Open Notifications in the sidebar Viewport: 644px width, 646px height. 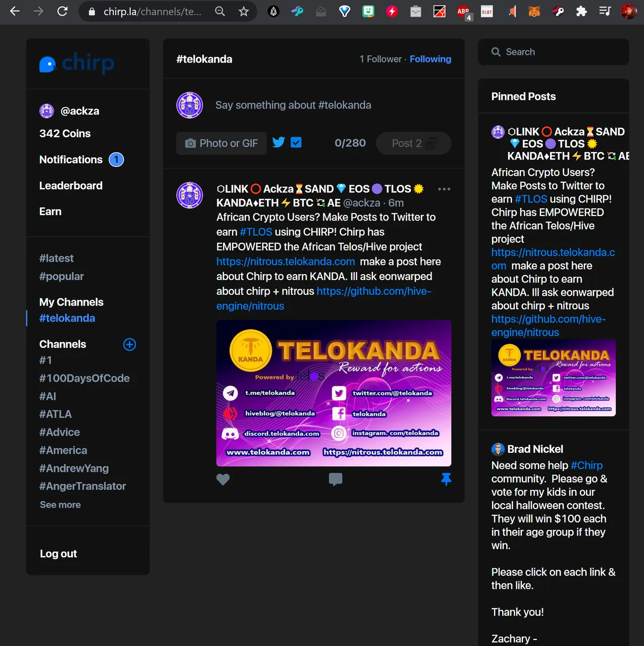(71, 159)
